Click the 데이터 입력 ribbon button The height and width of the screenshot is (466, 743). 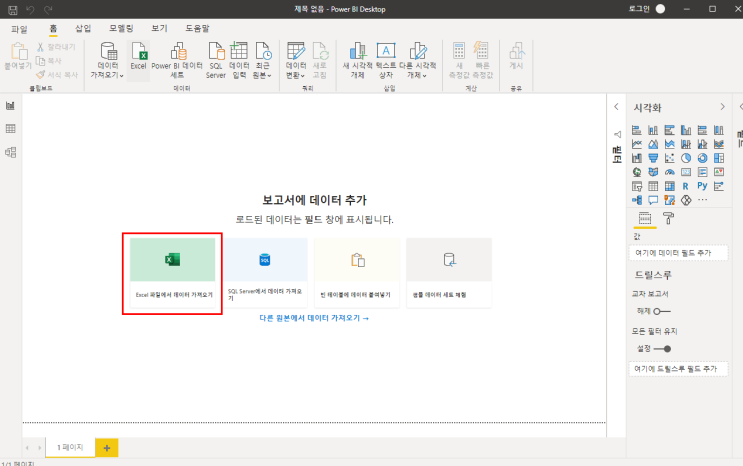[x=239, y=60]
